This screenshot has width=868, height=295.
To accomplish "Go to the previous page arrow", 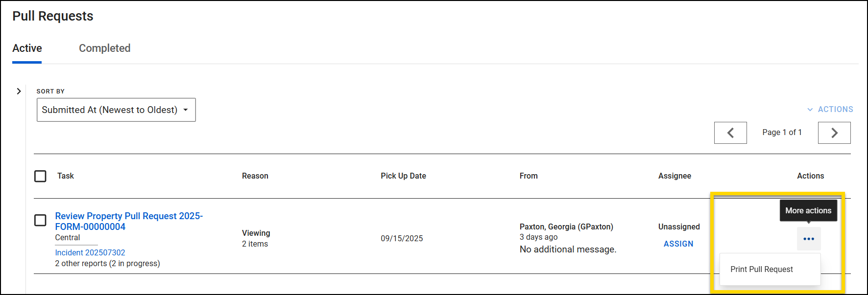I will coord(730,133).
